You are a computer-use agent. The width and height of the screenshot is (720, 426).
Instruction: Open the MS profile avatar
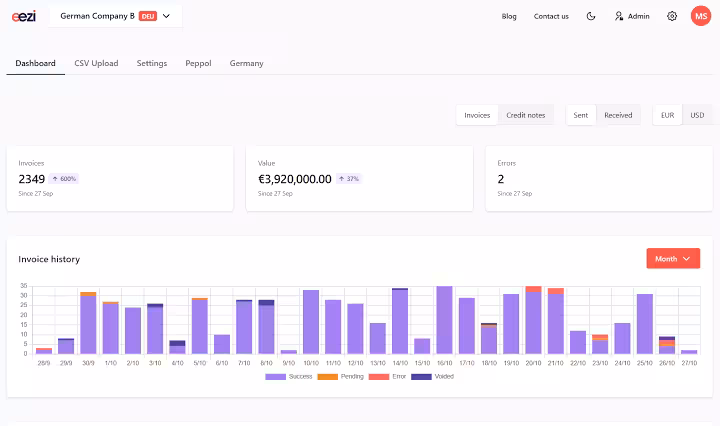pyautogui.click(x=701, y=16)
